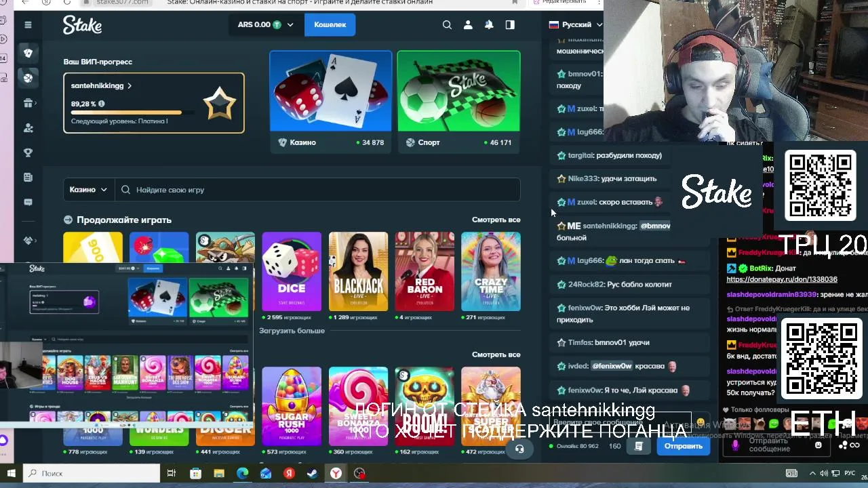Expand the promotions sidebar chevron

tap(36, 103)
